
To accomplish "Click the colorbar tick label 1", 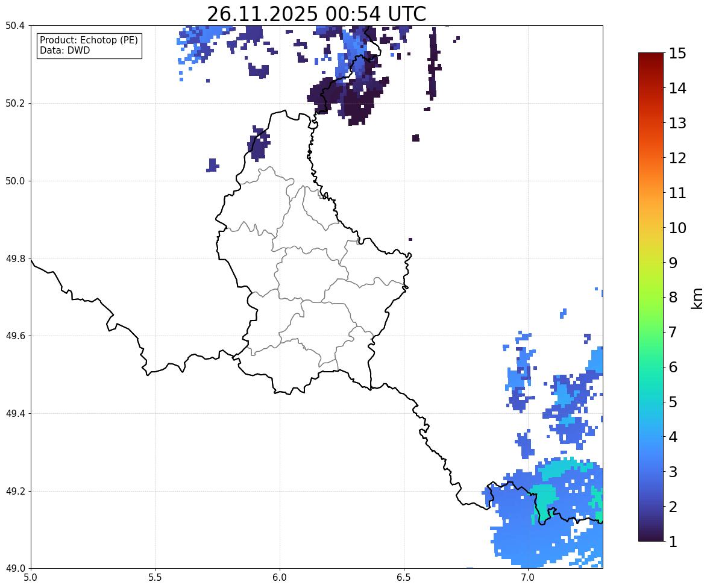I will [673, 542].
